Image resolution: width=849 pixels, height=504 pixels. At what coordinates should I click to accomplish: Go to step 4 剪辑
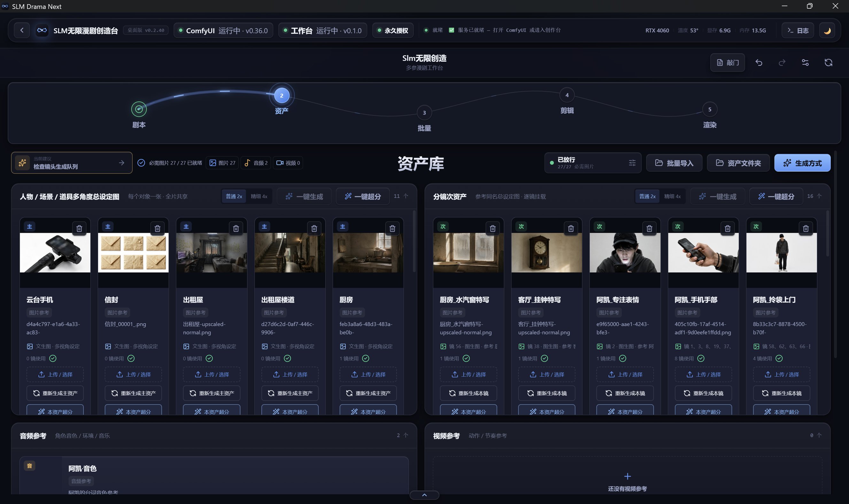pos(567,95)
